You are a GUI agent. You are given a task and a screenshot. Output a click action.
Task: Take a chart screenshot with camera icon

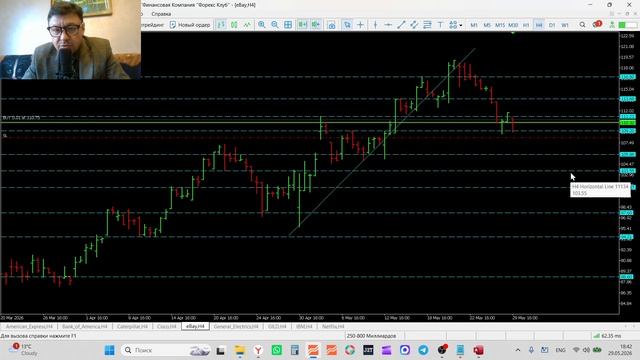[332, 25]
